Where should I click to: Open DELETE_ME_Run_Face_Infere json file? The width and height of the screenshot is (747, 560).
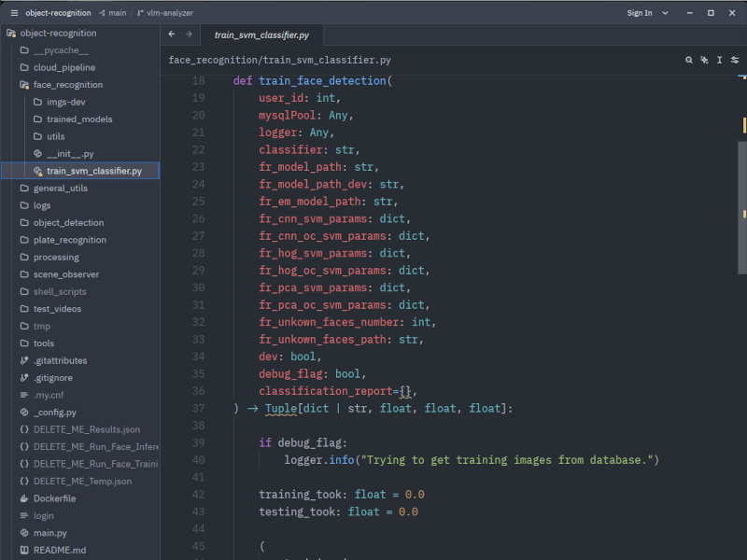pyautogui.click(x=80, y=447)
